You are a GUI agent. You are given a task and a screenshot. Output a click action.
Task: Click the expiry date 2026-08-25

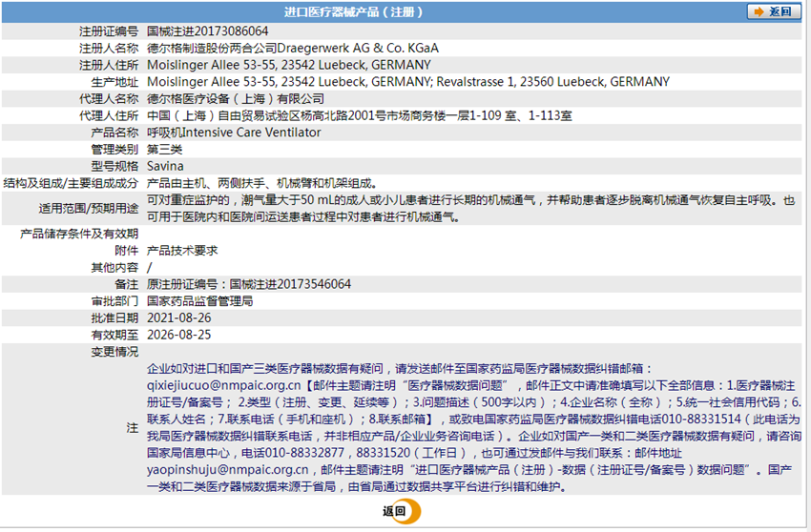pos(179,335)
